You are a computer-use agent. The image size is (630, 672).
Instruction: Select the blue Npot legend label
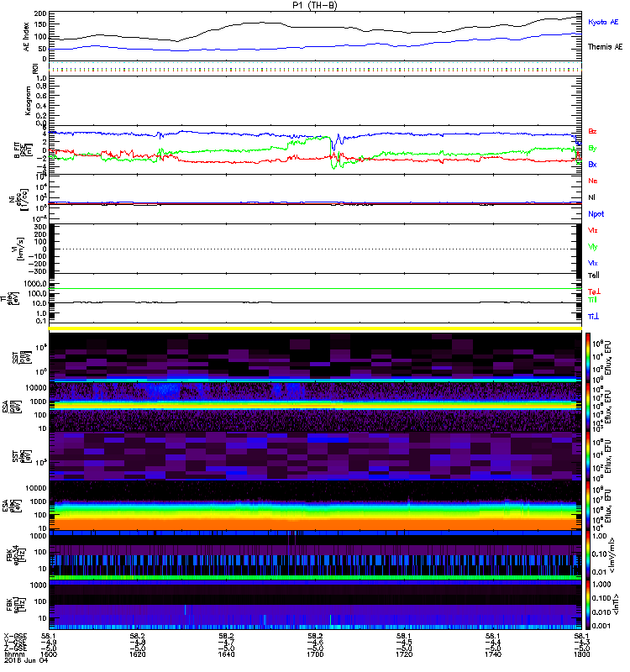point(596,214)
